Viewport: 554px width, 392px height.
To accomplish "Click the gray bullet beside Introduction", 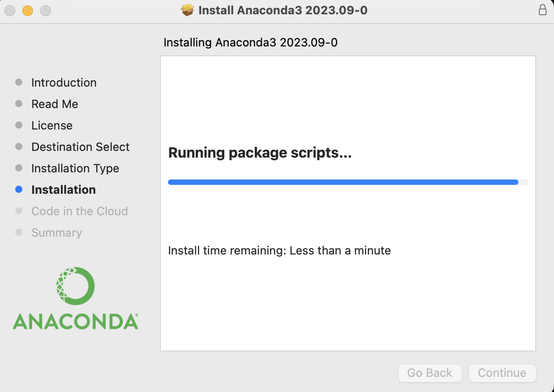I will (x=19, y=82).
